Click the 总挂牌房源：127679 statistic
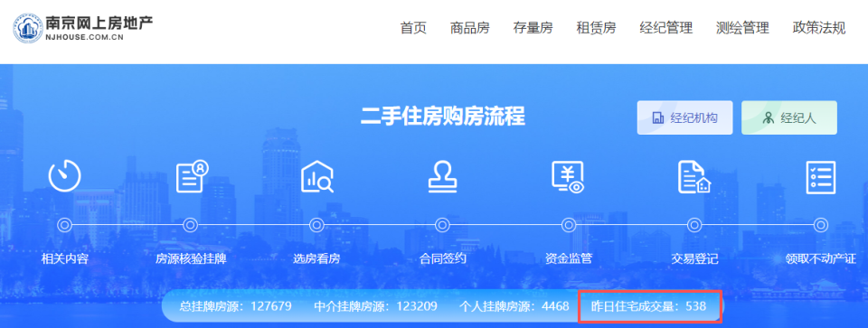Screen dimensions: 868x328 235,306
